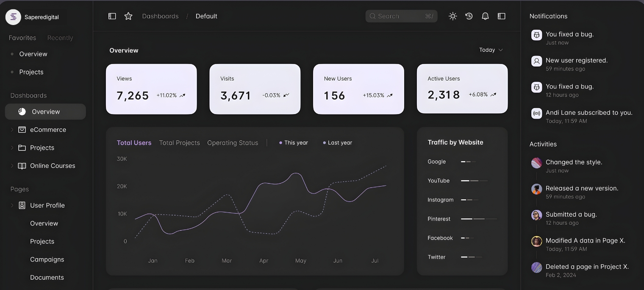Open the Dashboards breadcrumb link
The width and height of the screenshot is (644, 290).
[x=160, y=16]
